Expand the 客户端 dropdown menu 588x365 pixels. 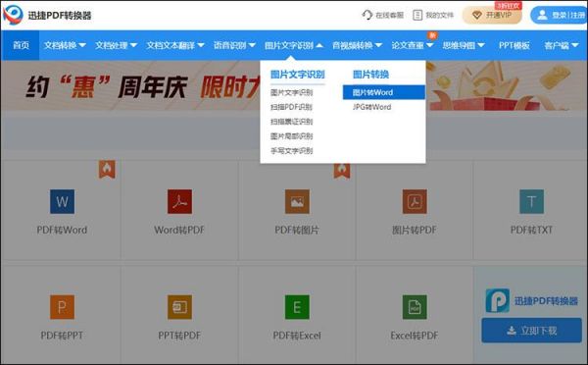tap(561, 45)
